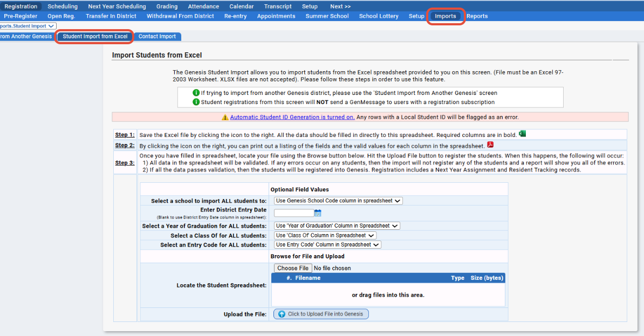This screenshot has width=644, height=336.
Task: Click the District Entry Date field
Action: coord(294,213)
